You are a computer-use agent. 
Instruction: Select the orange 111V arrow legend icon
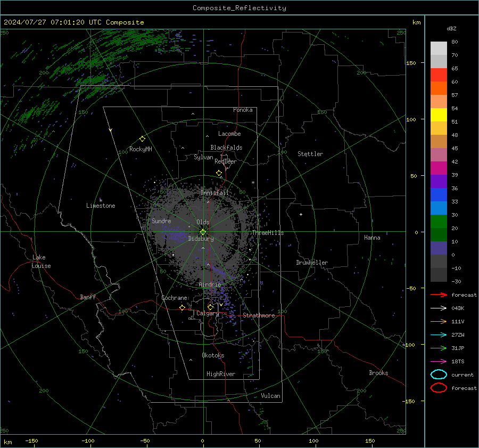439,321
